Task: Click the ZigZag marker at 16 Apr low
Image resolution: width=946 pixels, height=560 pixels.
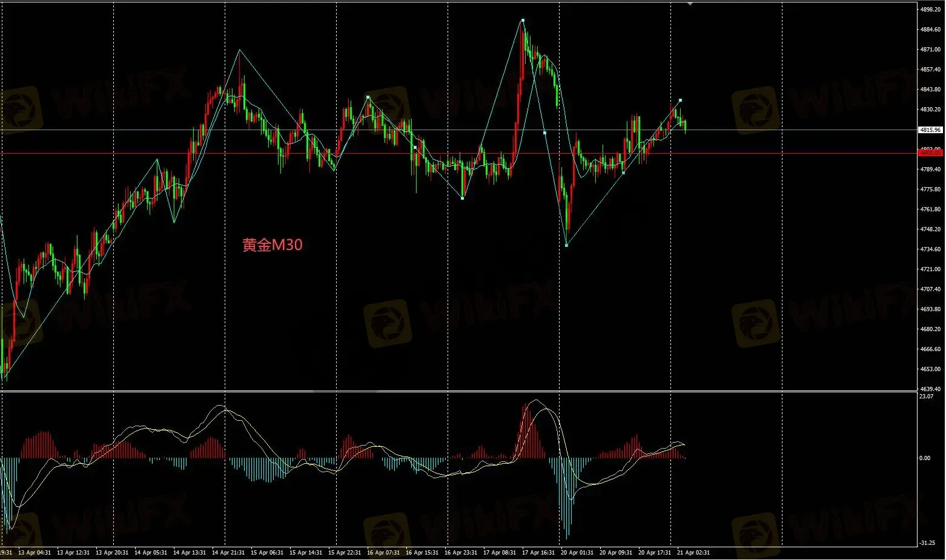Action: coord(463,198)
